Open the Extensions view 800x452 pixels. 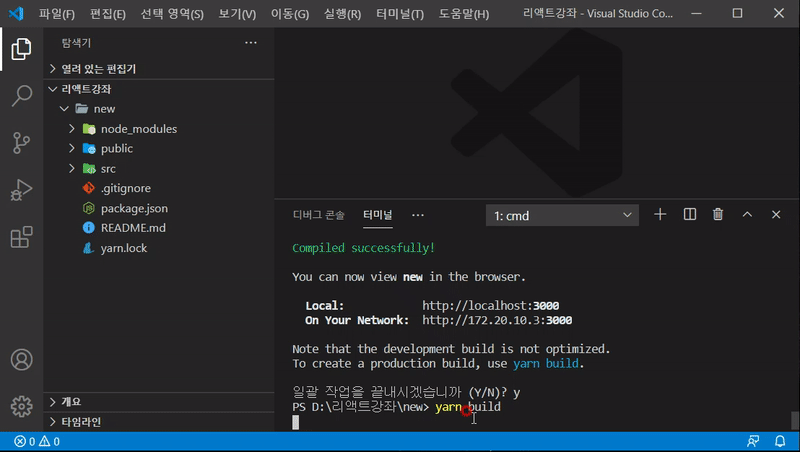(x=21, y=237)
